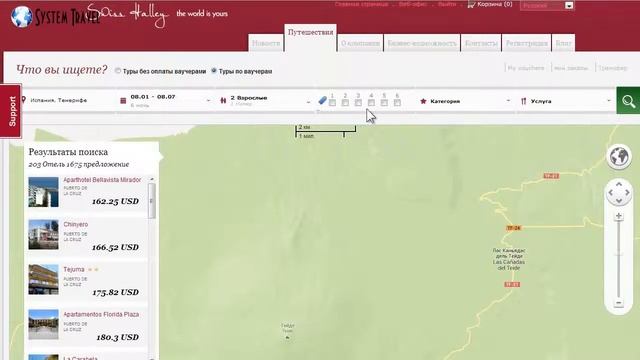Click the results list scroll-up arrow
Image resolution: width=640 pixels, height=360 pixels.
[x=152, y=179]
